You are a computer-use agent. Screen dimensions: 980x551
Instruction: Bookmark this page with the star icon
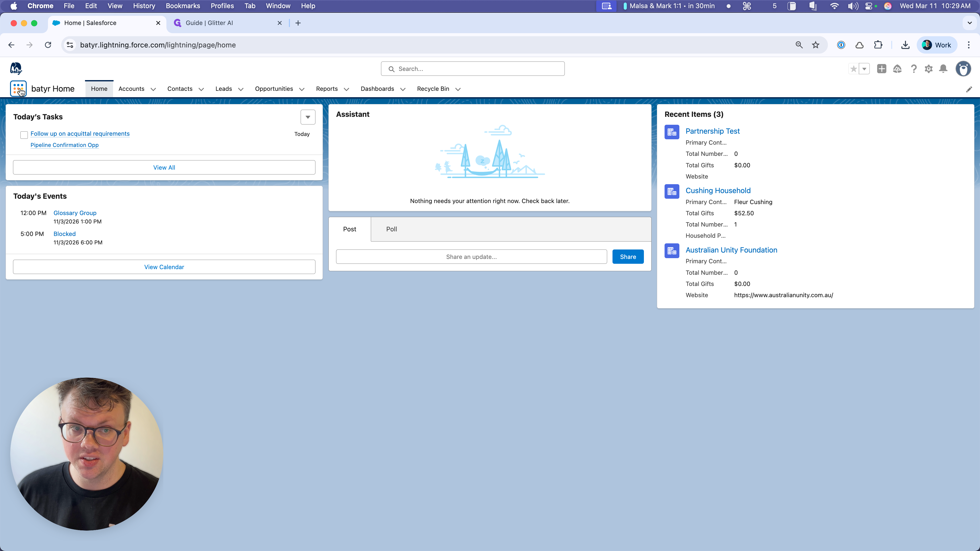pyautogui.click(x=816, y=45)
